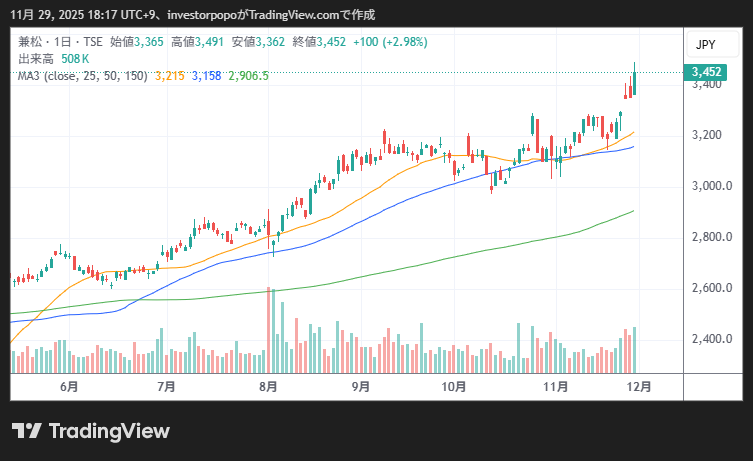Click the 6月 date label
This screenshot has width=753, height=461.
tap(69, 386)
